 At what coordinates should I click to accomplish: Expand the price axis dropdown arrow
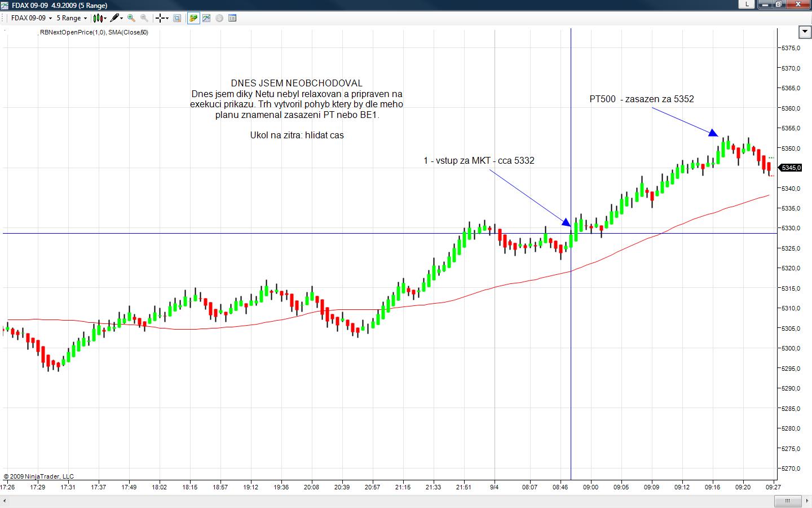(805, 31)
